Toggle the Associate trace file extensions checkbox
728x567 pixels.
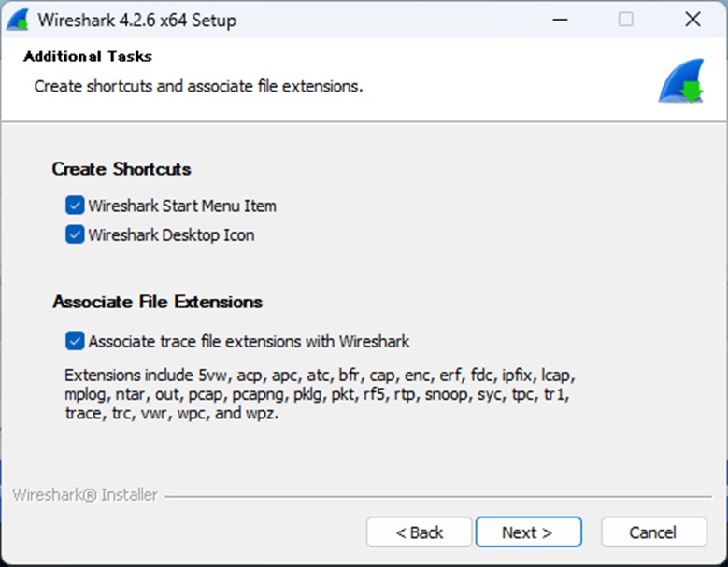tap(75, 341)
